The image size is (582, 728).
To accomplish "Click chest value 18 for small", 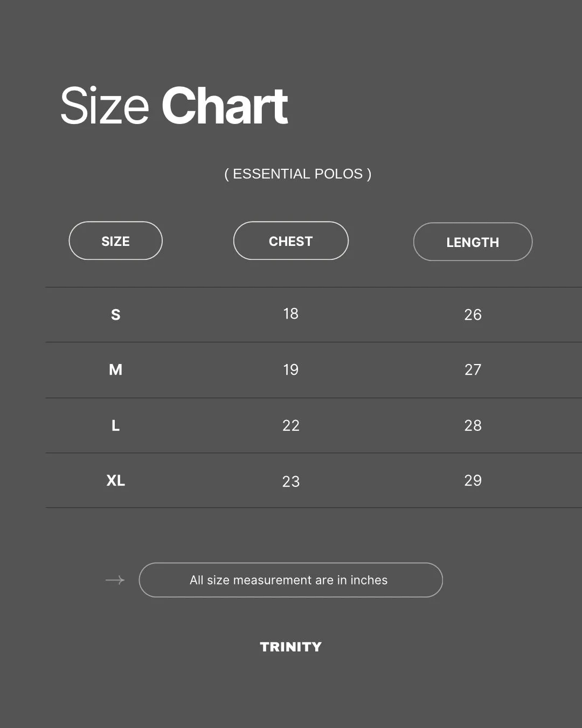I will pyautogui.click(x=290, y=314).
